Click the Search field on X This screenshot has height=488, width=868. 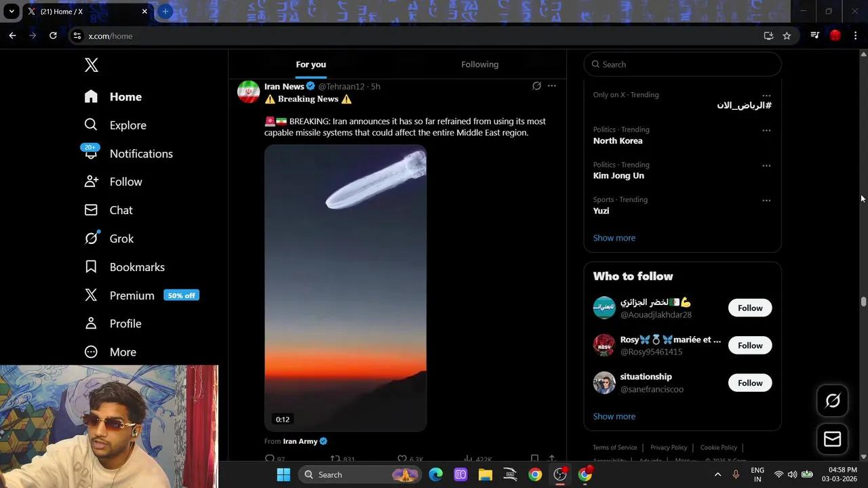pos(682,64)
